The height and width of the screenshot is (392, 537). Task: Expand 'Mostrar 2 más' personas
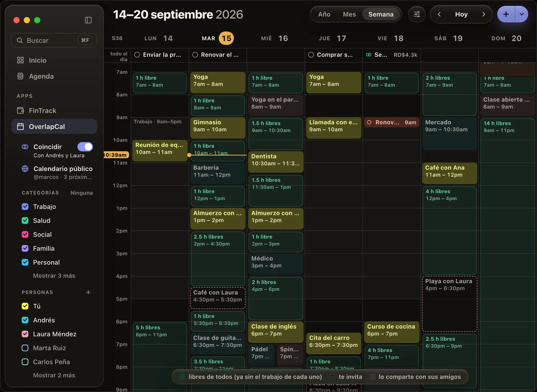pos(54,375)
